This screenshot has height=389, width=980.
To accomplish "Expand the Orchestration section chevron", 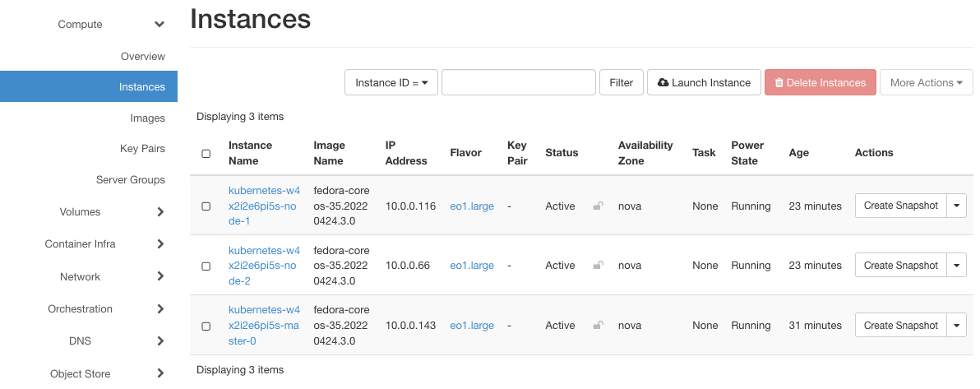I will (160, 309).
